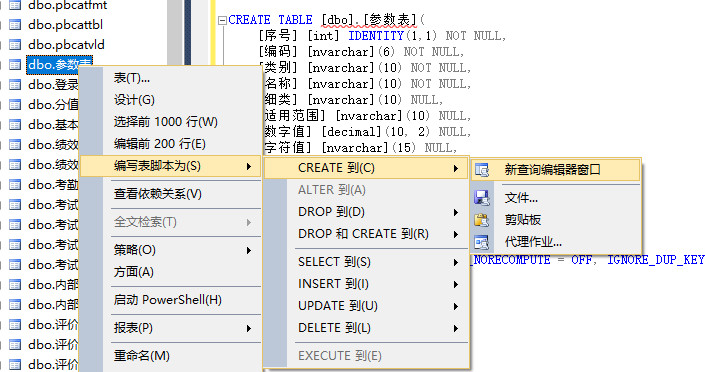Click [decimal] type in the script

352,132
